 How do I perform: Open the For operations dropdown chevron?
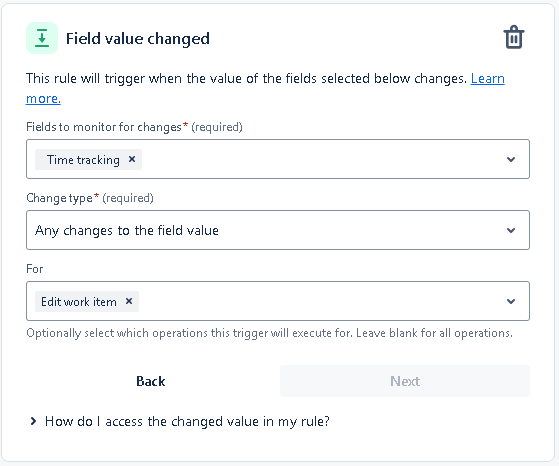[511, 301]
